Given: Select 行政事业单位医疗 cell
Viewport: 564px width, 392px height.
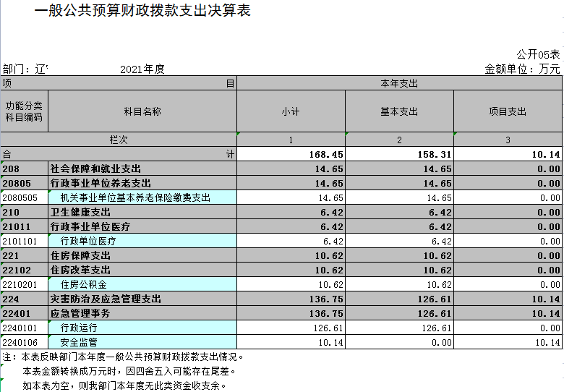Looking at the screenshot, I should [142, 226].
